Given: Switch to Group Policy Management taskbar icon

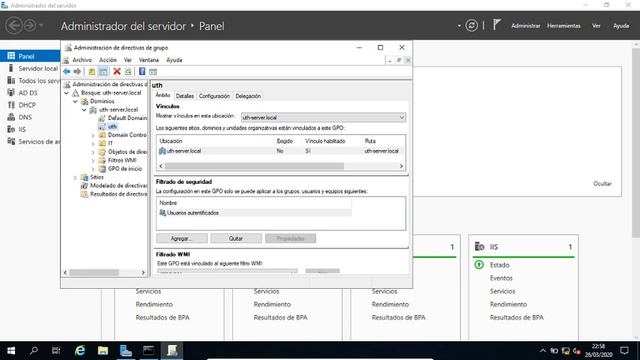Looking at the screenshot, I should coord(172,351).
